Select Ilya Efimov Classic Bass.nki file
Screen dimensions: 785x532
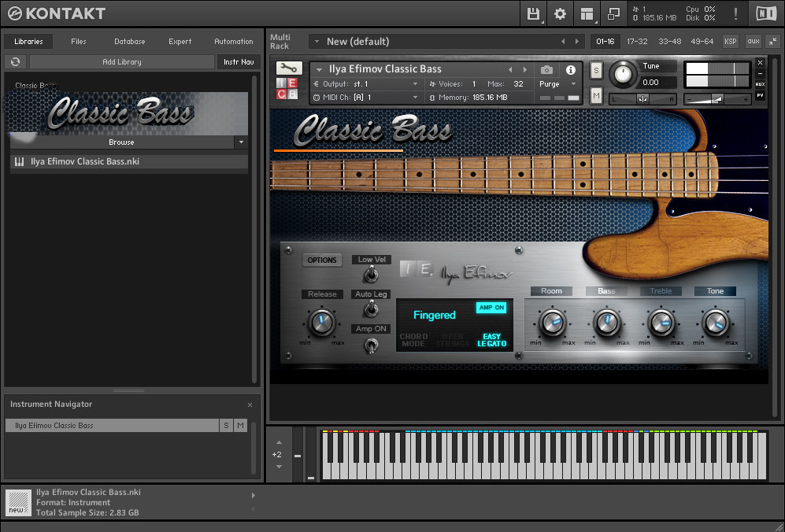click(x=129, y=161)
